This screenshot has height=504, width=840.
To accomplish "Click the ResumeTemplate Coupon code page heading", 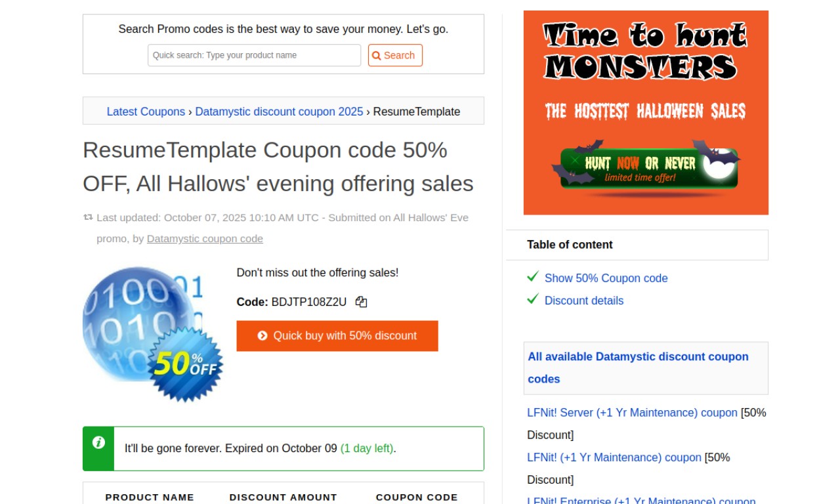I will coord(278,167).
